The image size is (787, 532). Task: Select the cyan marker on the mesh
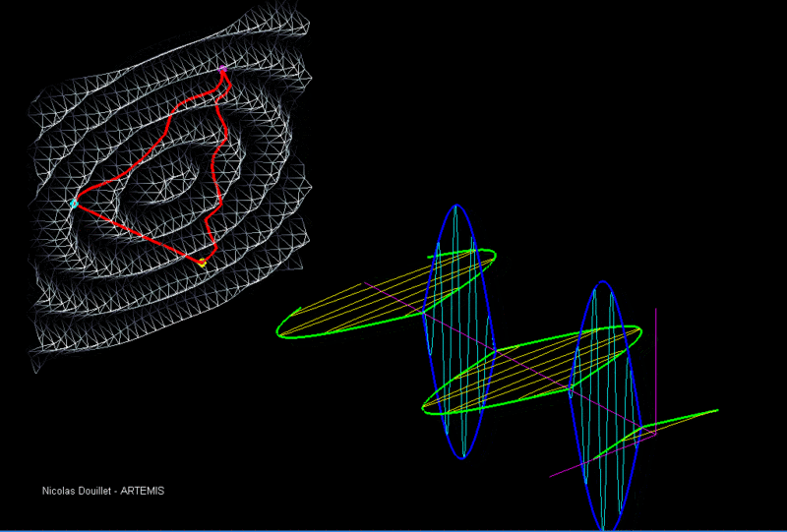74,204
